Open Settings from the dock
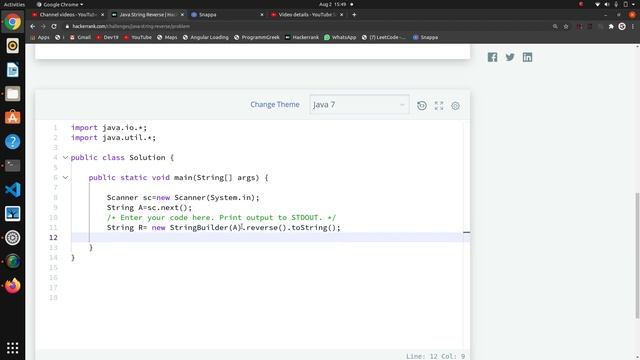The height and width of the screenshot is (360, 640). point(13,238)
